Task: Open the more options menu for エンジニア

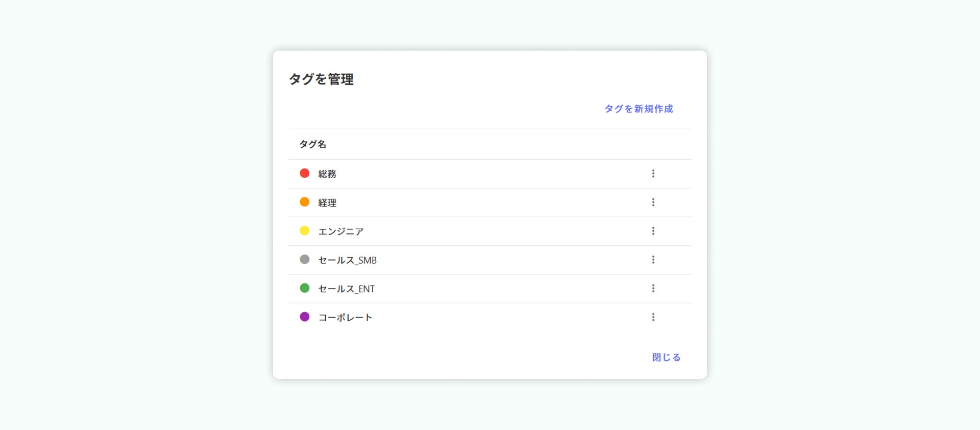Action: tap(653, 231)
